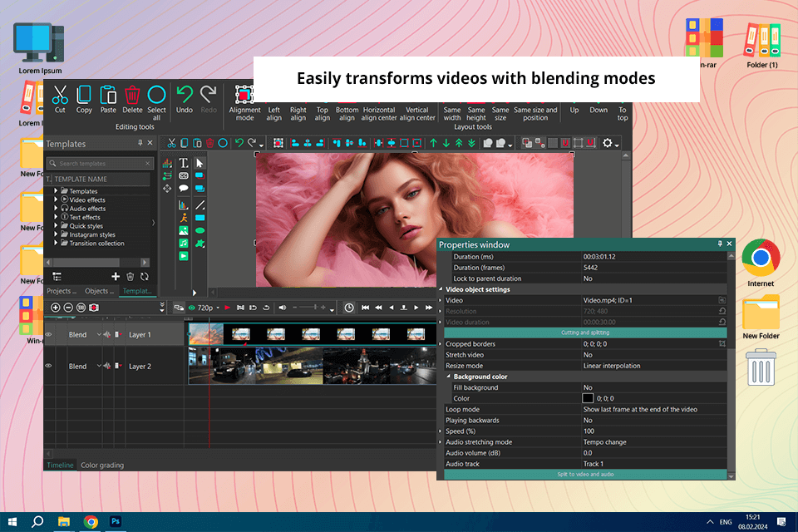Select the Line drawing tool
The width and height of the screenshot is (798, 532).
pyautogui.click(x=200, y=205)
